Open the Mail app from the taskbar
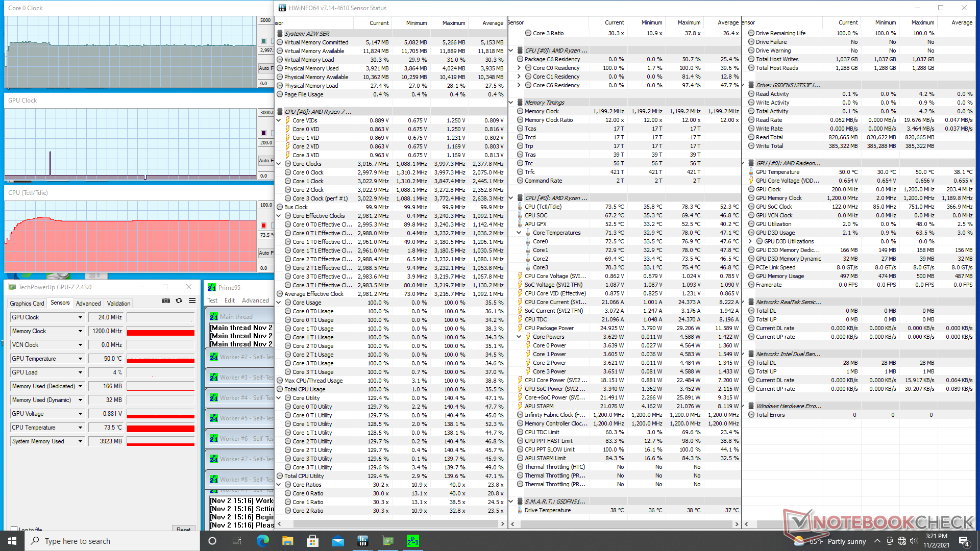This screenshot has height=551, width=980. pyautogui.click(x=337, y=541)
